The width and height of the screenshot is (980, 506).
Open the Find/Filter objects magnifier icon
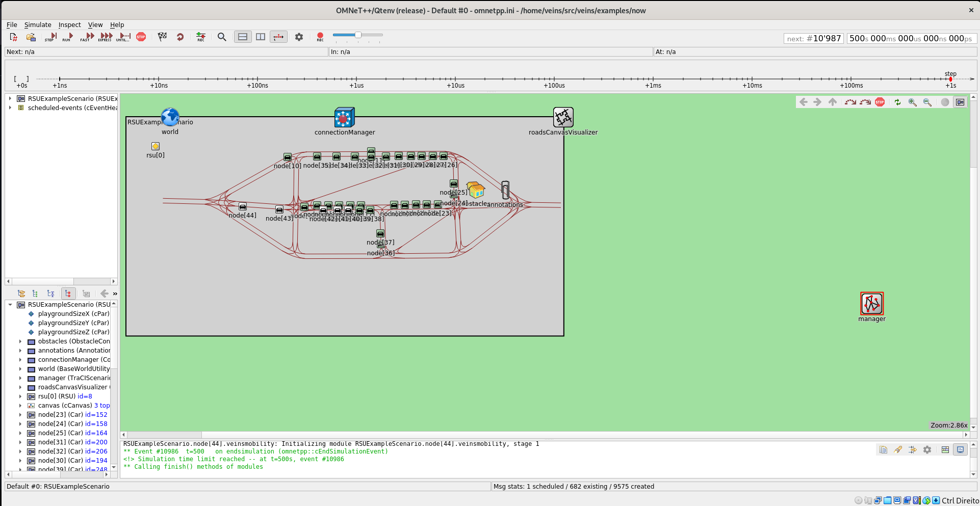coord(222,37)
